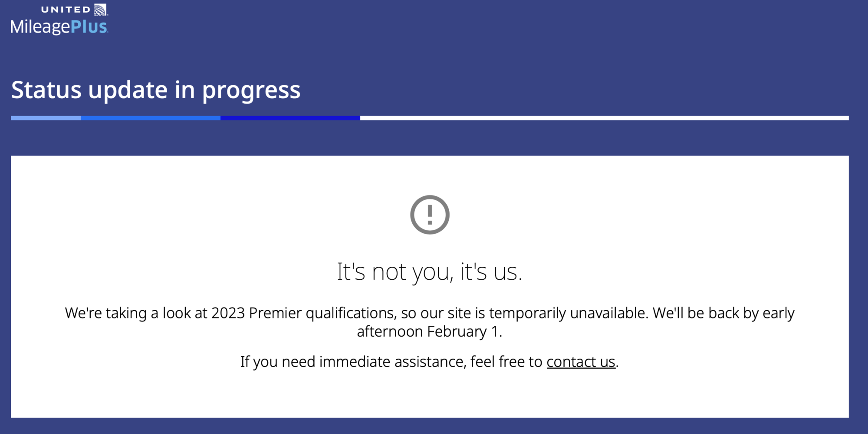Click the medium blue progress bar segment

[151, 118]
